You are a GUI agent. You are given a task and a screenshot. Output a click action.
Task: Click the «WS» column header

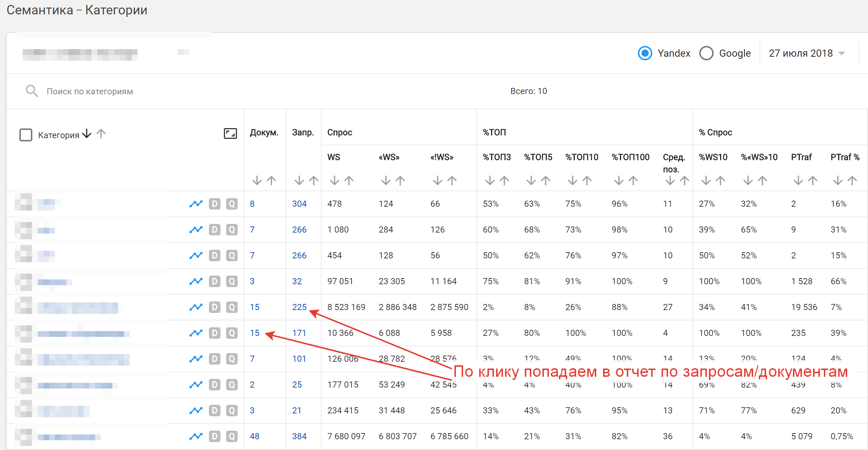point(389,157)
